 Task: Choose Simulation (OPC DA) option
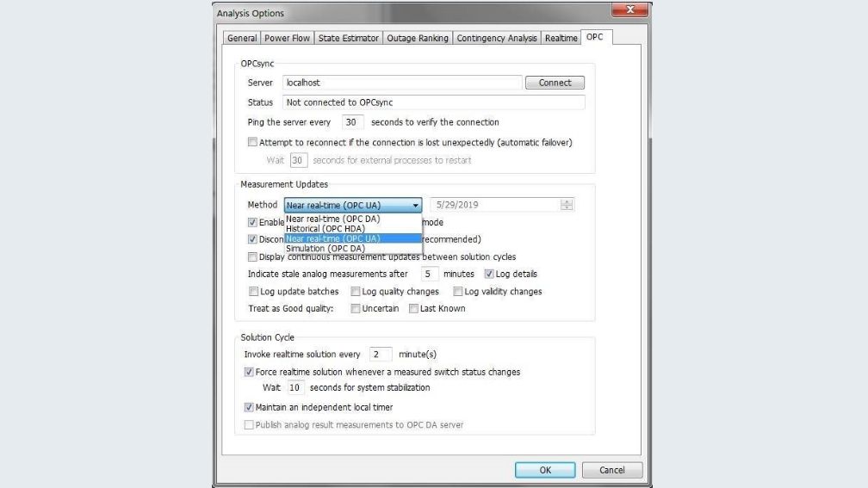coord(353,249)
